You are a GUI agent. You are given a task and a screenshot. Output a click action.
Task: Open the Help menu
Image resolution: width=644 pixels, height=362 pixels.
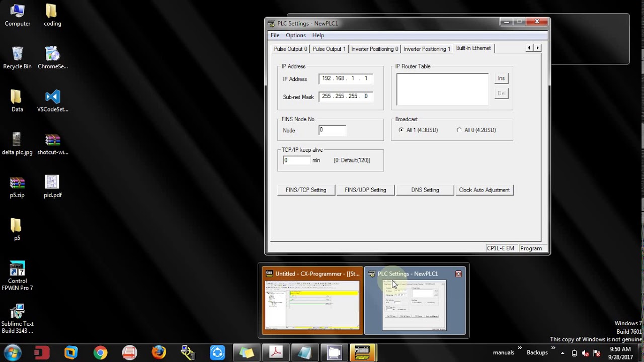pyautogui.click(x=318, y=35)
